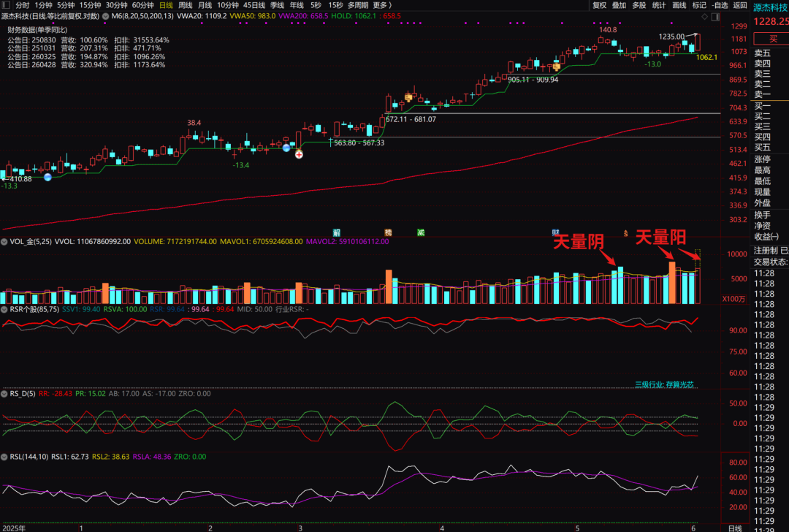Click the 源杰科技 stock name in side panel

pyautogui.click(x=771, y=7)
